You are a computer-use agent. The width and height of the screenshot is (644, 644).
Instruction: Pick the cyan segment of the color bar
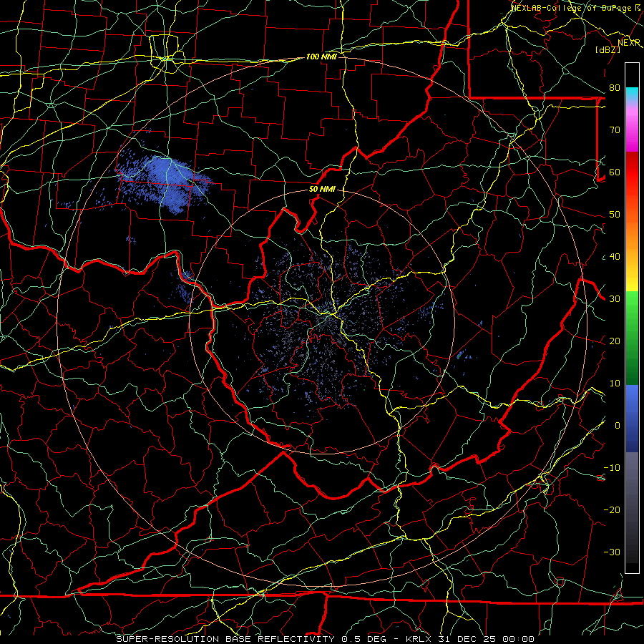click(632, 94)
